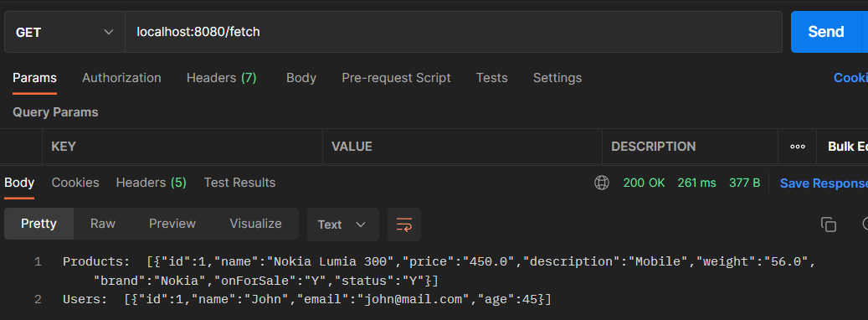Open the request Headers (7) tab
The width and height of the screenshot is (868, 320).
coord(222,78)
